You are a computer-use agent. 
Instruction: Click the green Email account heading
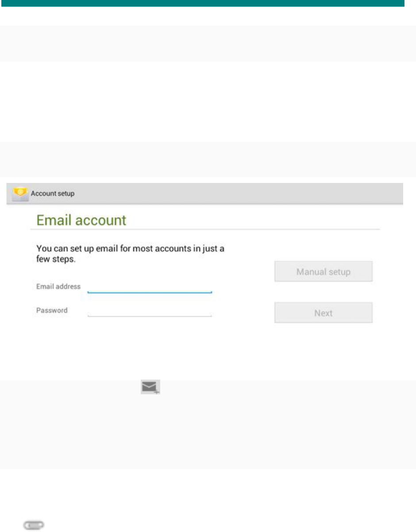(81, 220)
